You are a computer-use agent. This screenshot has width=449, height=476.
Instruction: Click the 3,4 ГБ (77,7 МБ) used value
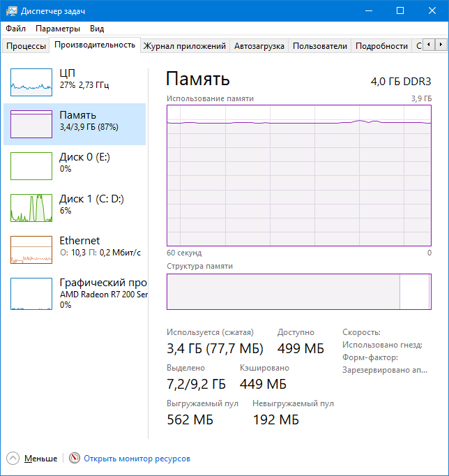tap(215, 348)
